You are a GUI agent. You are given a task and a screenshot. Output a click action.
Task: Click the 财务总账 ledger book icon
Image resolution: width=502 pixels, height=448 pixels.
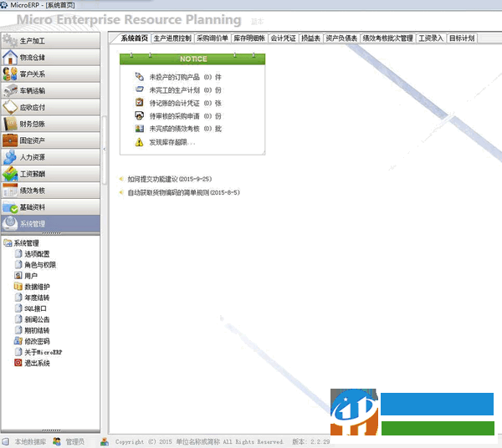click(10, 124)
